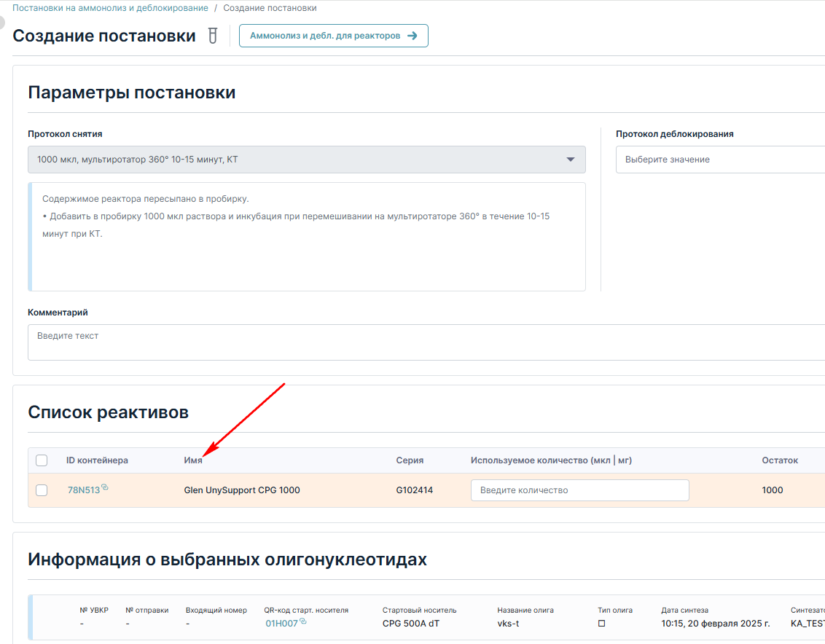Click the ID контейнера column header

coord(98,460)
